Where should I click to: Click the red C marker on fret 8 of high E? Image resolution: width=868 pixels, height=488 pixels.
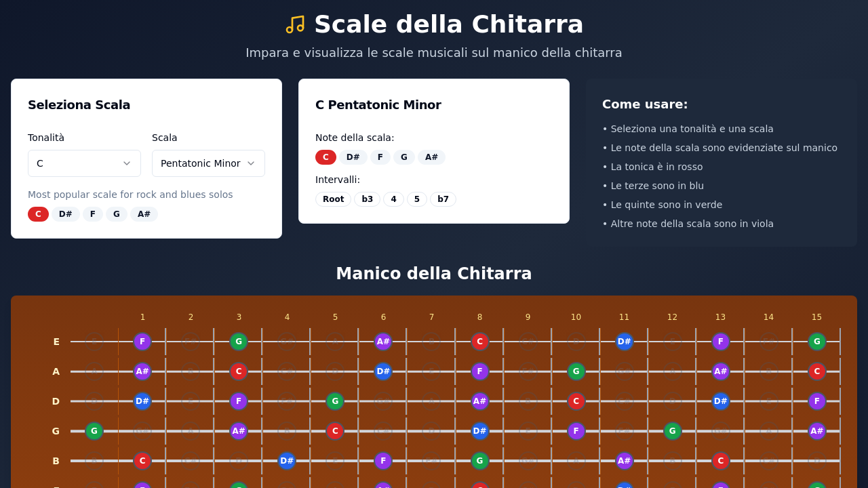coord(479,342)
